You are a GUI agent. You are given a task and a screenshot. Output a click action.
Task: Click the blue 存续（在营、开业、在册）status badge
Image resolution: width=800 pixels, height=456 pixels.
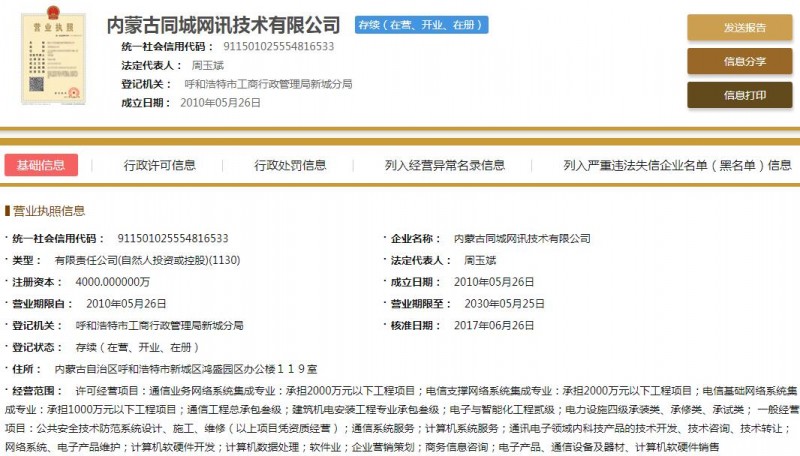click(421, 24)
